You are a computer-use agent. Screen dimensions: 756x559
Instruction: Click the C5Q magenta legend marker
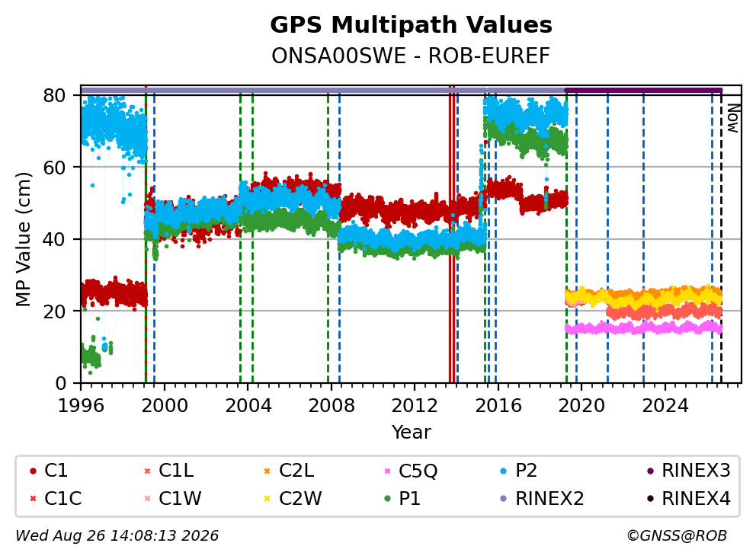pos(387,471)
